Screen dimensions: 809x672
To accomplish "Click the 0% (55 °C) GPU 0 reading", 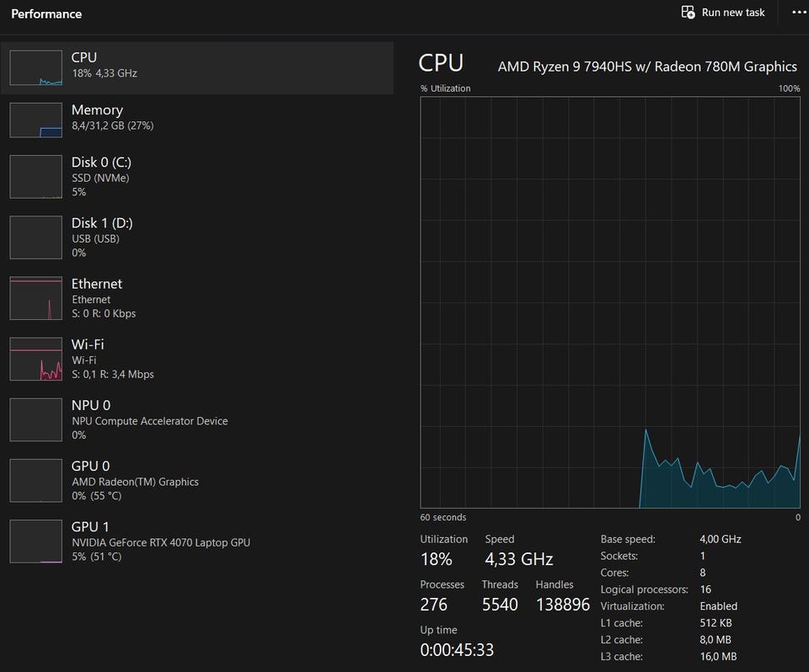I will pyautogui.click(x=96, y=496).
